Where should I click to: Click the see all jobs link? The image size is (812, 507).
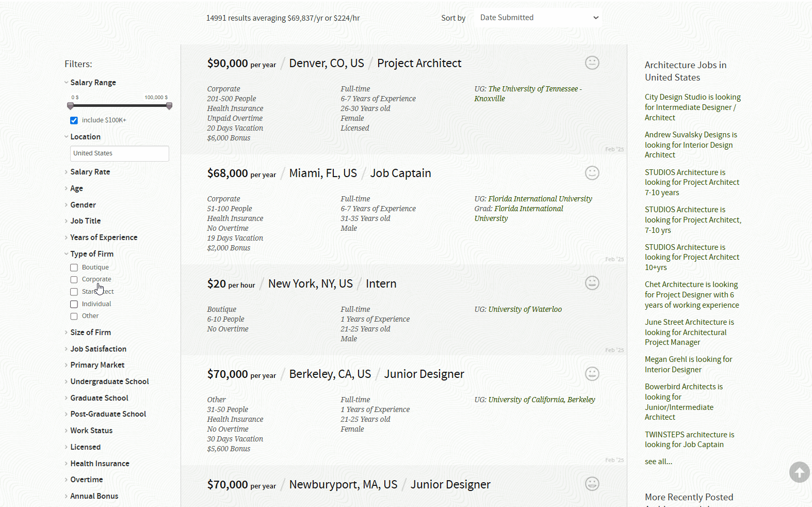pyautogui.click(x=658, y=462)
